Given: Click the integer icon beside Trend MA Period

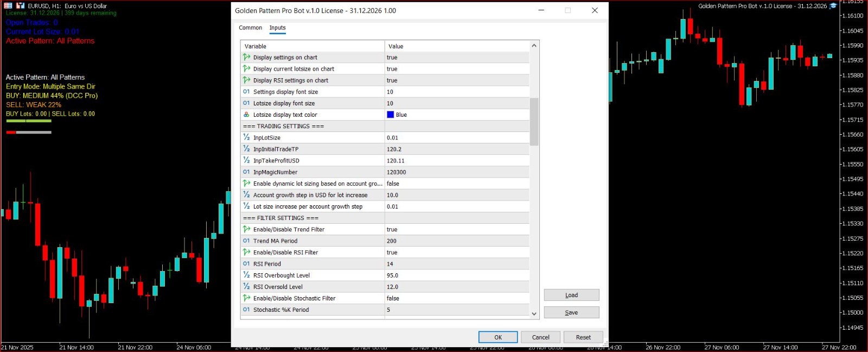Looking at the screenshot, I should pos(246,241).
